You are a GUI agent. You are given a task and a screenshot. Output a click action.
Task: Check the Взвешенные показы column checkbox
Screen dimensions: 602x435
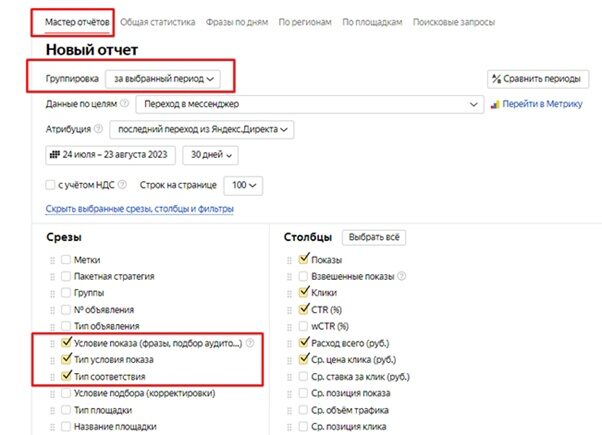tap(302, 276)
